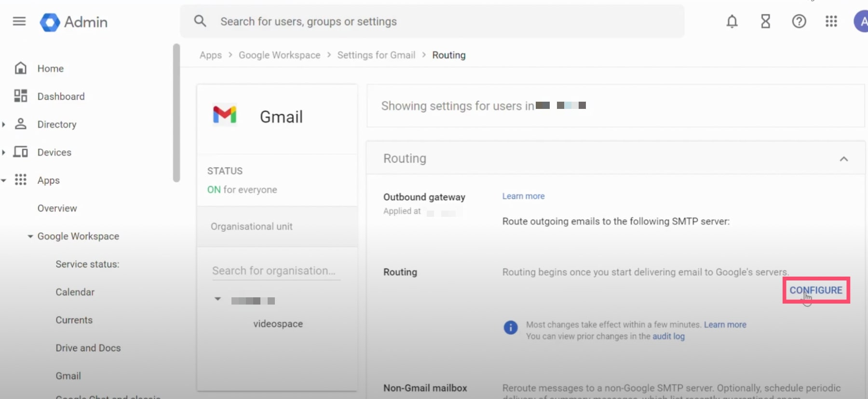Click ON for everyone status
Viewport: 868px width, 399px height.
pyautogui.click(x=242, y=189)
